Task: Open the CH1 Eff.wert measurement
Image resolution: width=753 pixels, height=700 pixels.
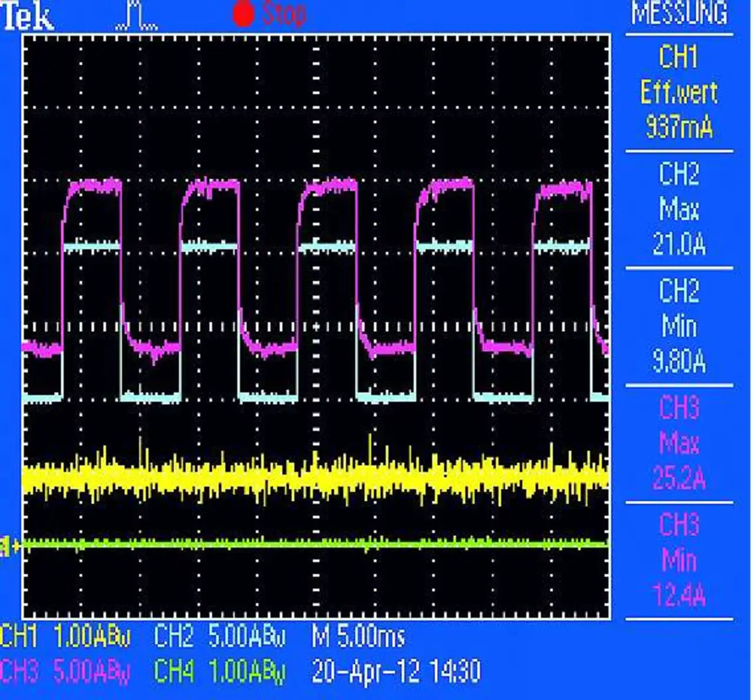Action: coord(679,92)
